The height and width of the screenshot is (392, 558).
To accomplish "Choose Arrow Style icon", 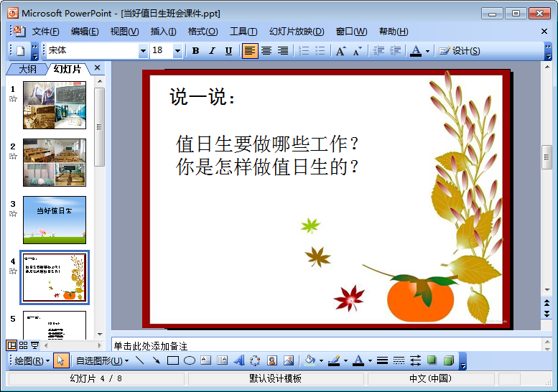I will pos(415,360).
